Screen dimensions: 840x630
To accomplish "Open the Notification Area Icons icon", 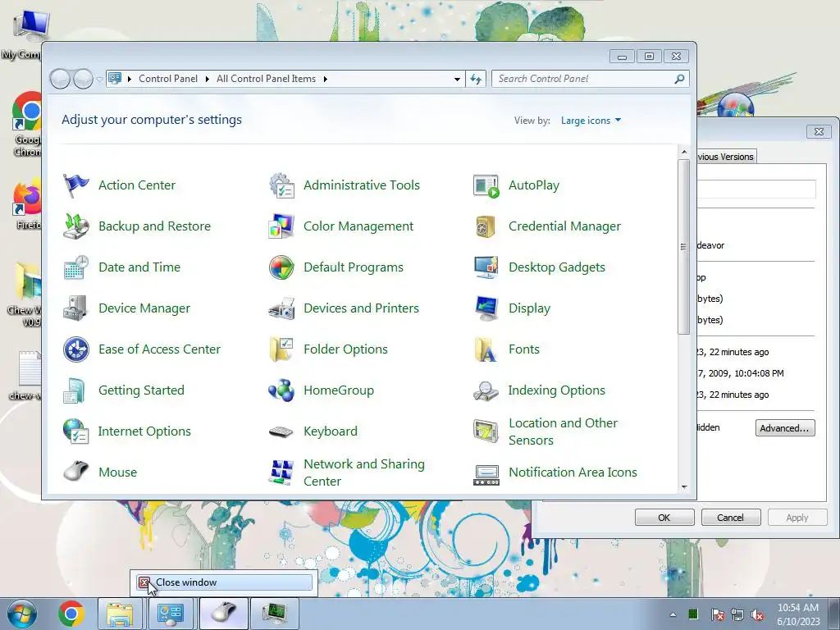I will [x=486, y=473].
